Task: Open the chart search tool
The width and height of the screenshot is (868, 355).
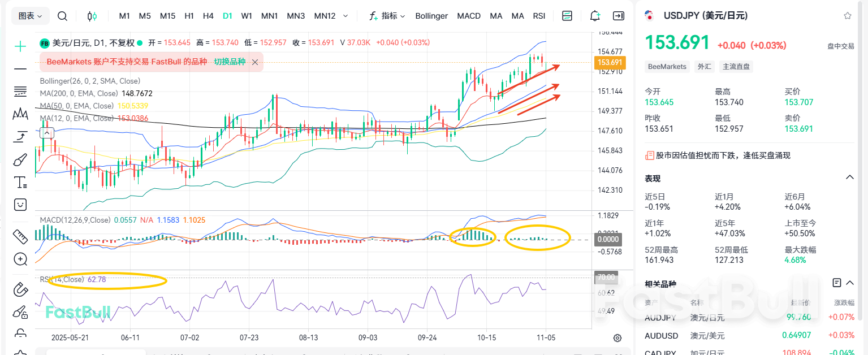Action: click(62, 16)
